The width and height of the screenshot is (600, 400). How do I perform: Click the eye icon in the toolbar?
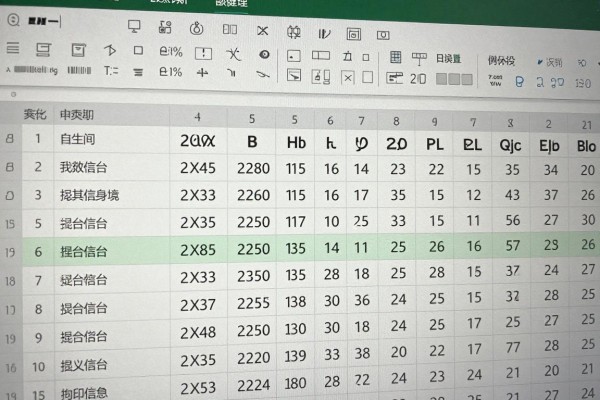(264, 55)
